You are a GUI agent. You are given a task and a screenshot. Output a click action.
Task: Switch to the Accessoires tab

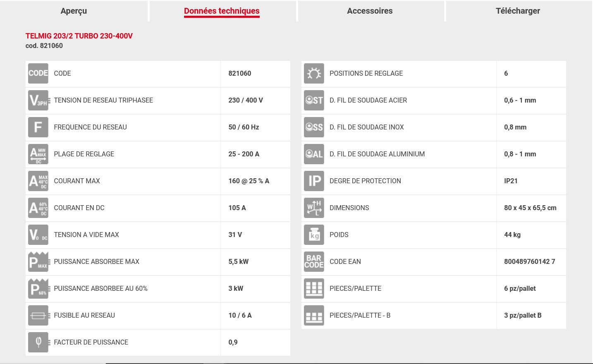(370, 11)
